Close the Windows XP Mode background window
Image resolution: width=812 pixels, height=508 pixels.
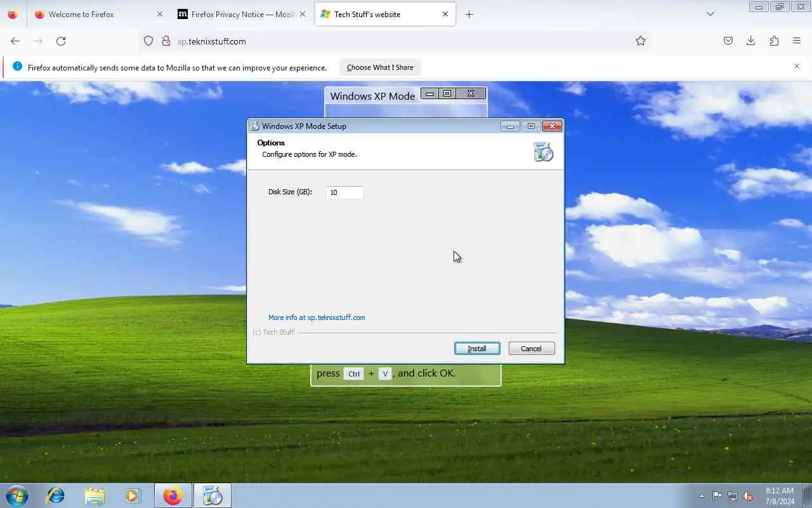(x=471, y=93)
